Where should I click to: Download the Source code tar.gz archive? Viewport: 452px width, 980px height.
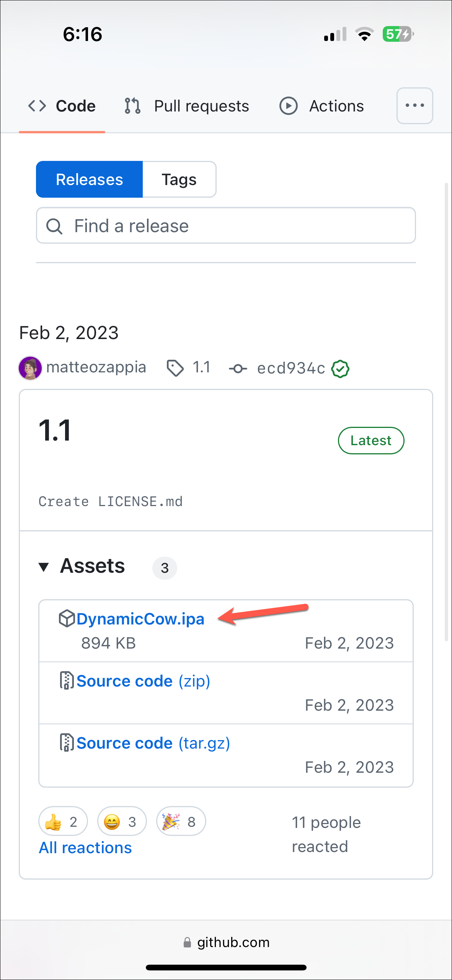tap(153, 743)
